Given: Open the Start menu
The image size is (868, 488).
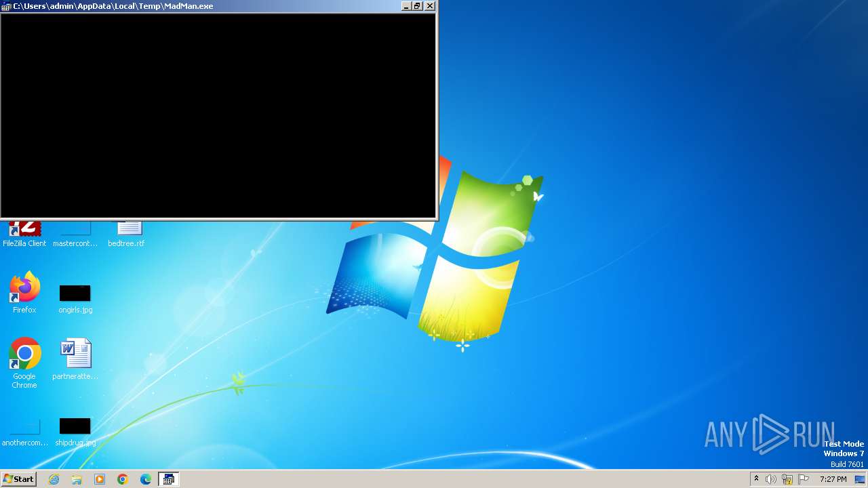Looking at the screenshot, I should pos(18,479).
